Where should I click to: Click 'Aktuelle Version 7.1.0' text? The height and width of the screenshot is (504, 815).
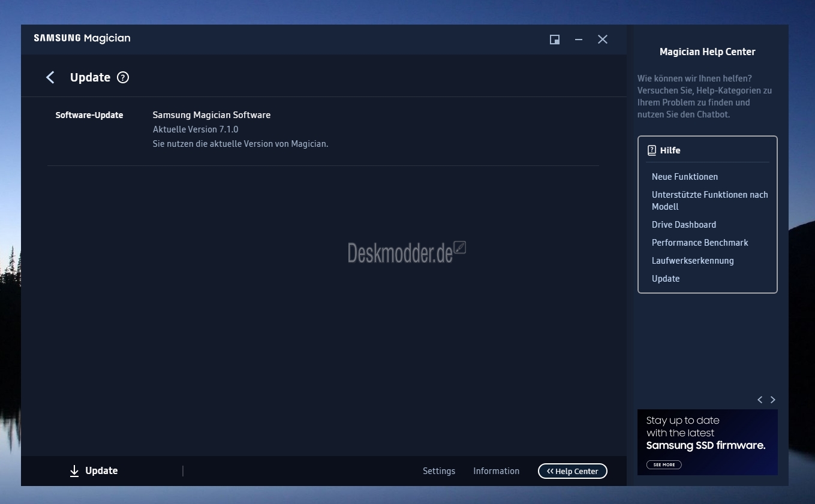(x=196, y=129)
